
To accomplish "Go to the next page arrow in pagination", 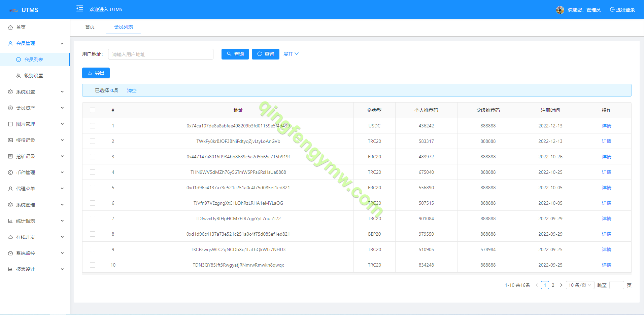I will 561,285.
